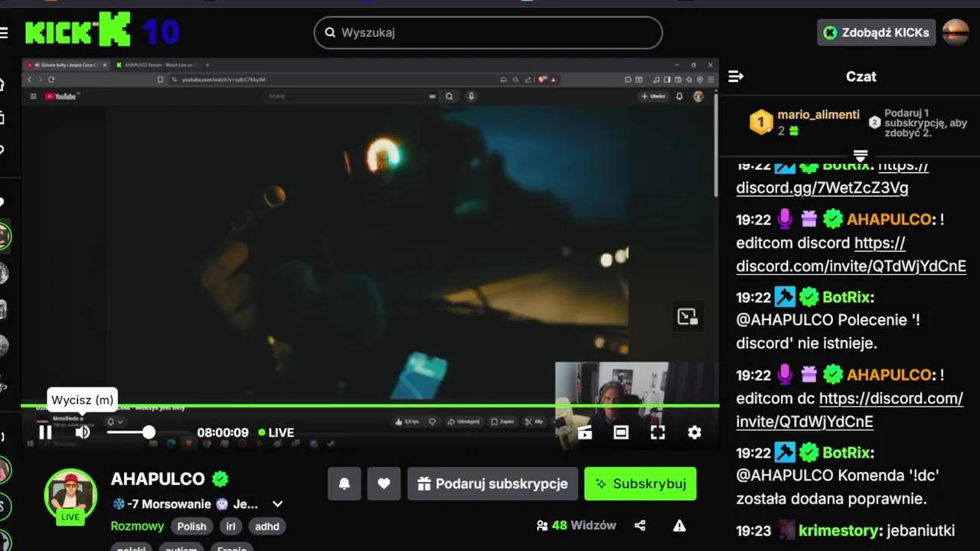Viewport: 980px width, 551px height.
Task: Click krimestory username in chat
Action: click(838, 530)
